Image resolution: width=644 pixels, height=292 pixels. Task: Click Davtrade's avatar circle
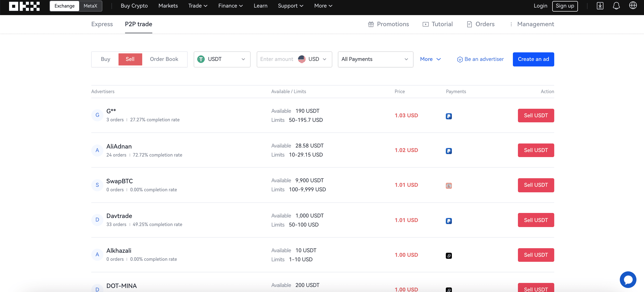pyautogui.click(x=97, y=220)
